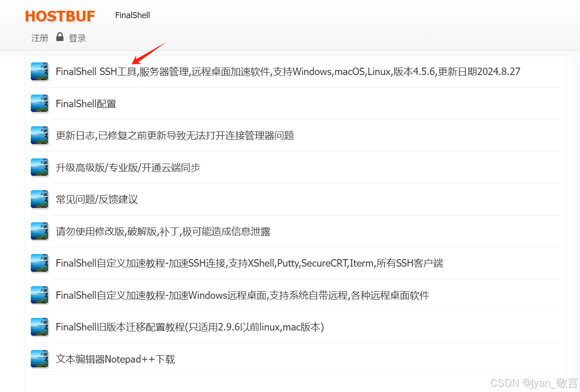580x392 pixels.
Task: Click the thumbnail icon beside 常见问题/反馈建议
Action: pos(40,199)
